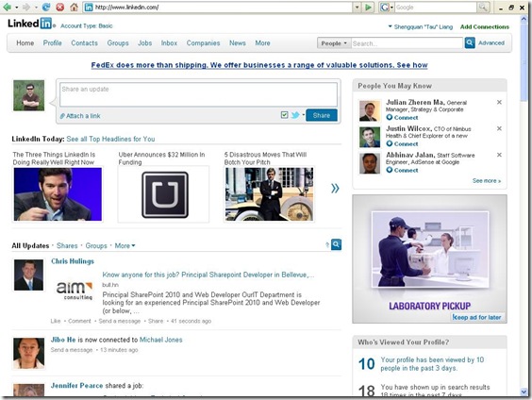Reload the page with the refresh icon

tap(46, 7)
